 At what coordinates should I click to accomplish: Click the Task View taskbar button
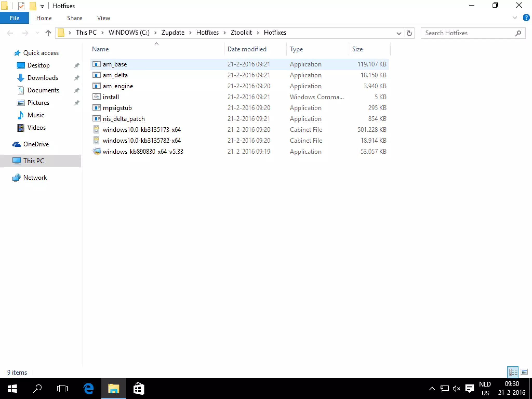pos(62,389)
